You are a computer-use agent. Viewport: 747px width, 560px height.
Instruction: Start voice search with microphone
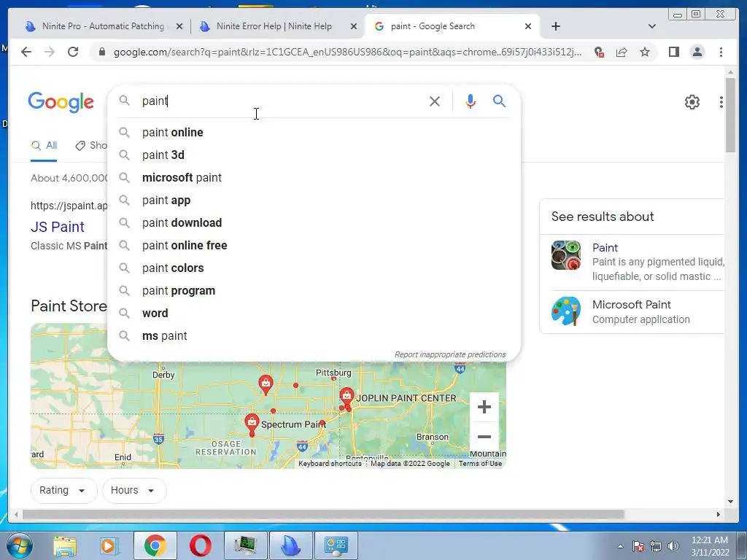click(x=471, y=101)
